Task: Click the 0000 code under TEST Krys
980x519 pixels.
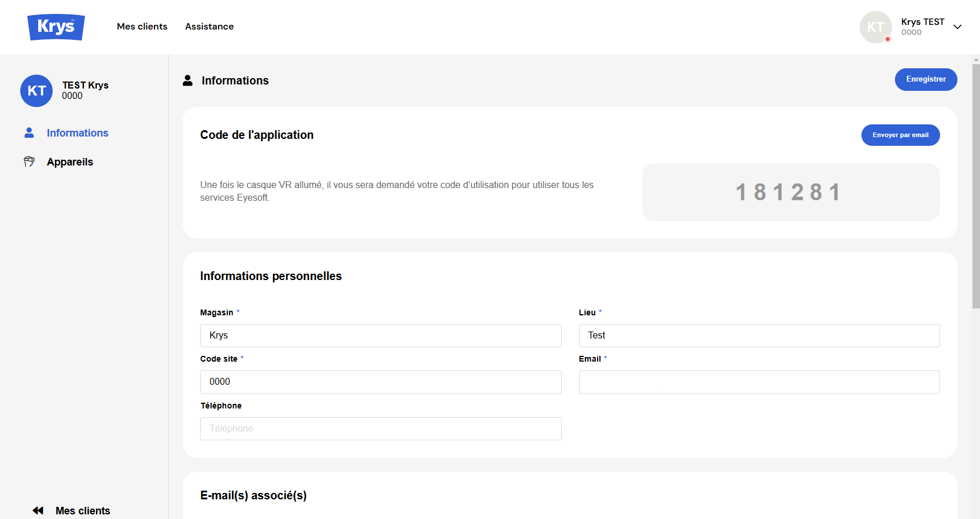Action: pyautogui.click(x=72, y=96)
